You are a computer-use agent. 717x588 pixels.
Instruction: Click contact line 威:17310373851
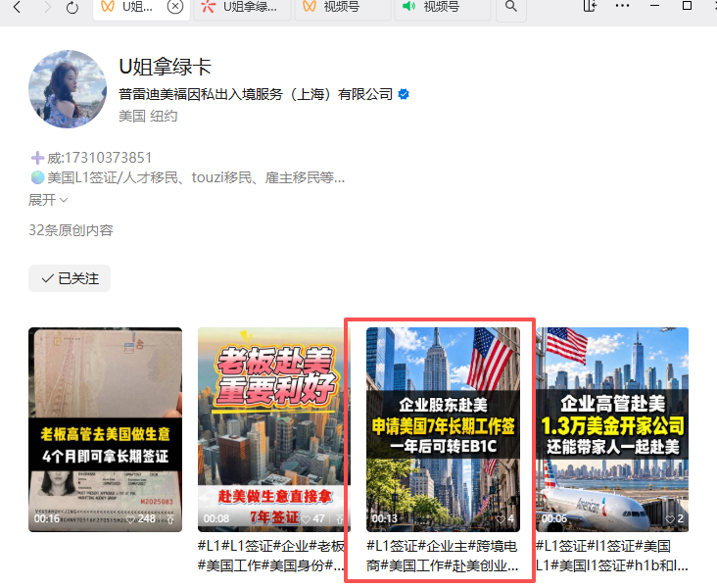coord(99,158)
